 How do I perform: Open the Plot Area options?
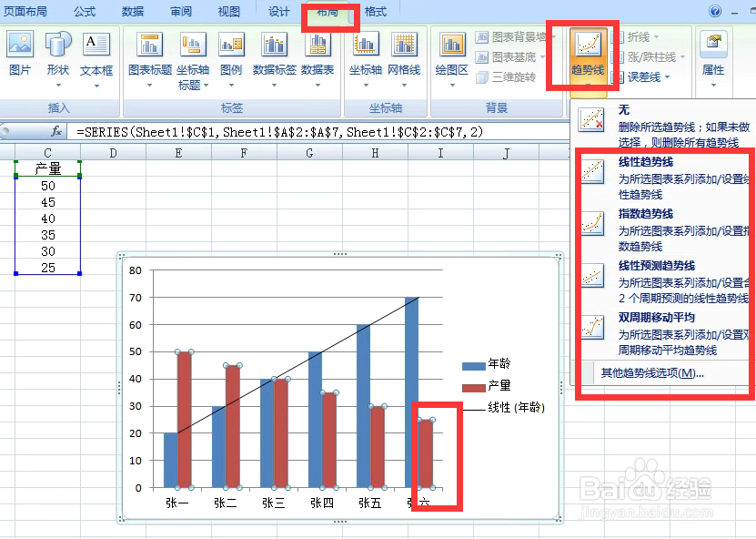452,60
